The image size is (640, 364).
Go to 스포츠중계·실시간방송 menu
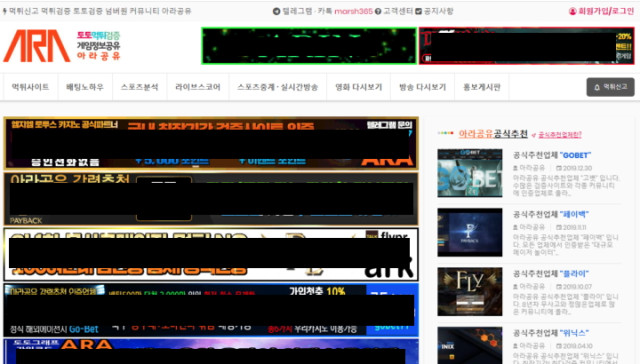pyautogui.click(x=278, y=87)
